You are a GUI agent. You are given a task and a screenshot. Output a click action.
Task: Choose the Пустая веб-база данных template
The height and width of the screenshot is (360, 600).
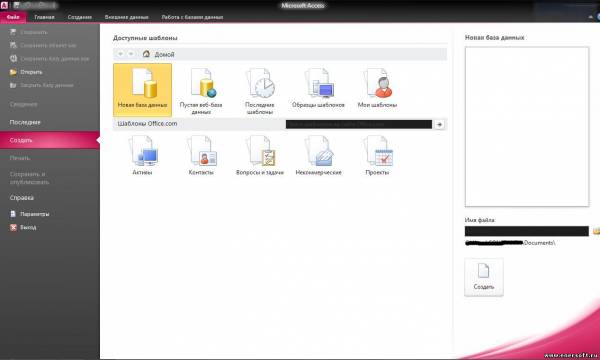click(201, 91)
